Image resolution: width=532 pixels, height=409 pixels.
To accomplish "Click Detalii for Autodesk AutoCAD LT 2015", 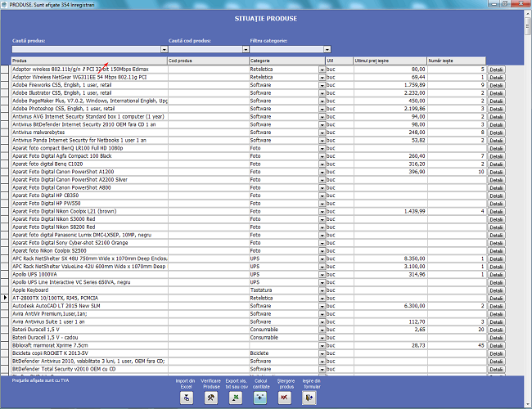I will point(496,306).
